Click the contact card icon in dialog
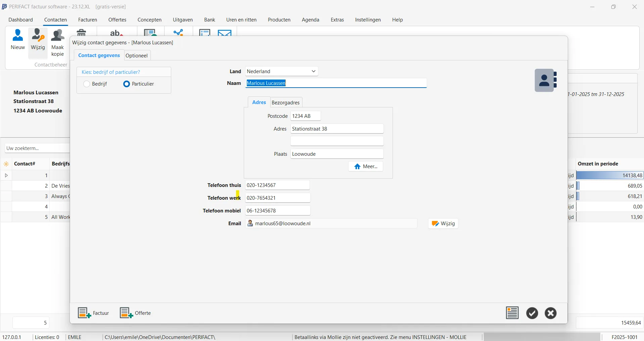This screenshot has height=341, width=644. click(x=546, y=80)
